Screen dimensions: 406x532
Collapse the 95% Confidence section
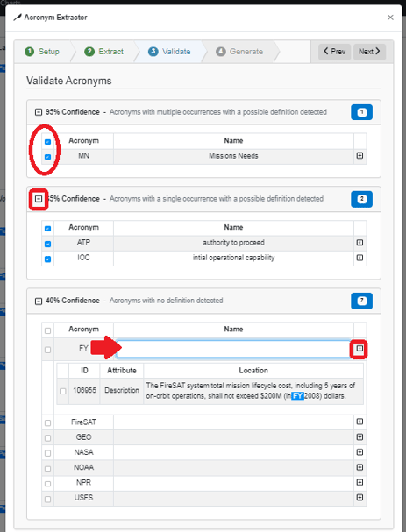[39, 112]
